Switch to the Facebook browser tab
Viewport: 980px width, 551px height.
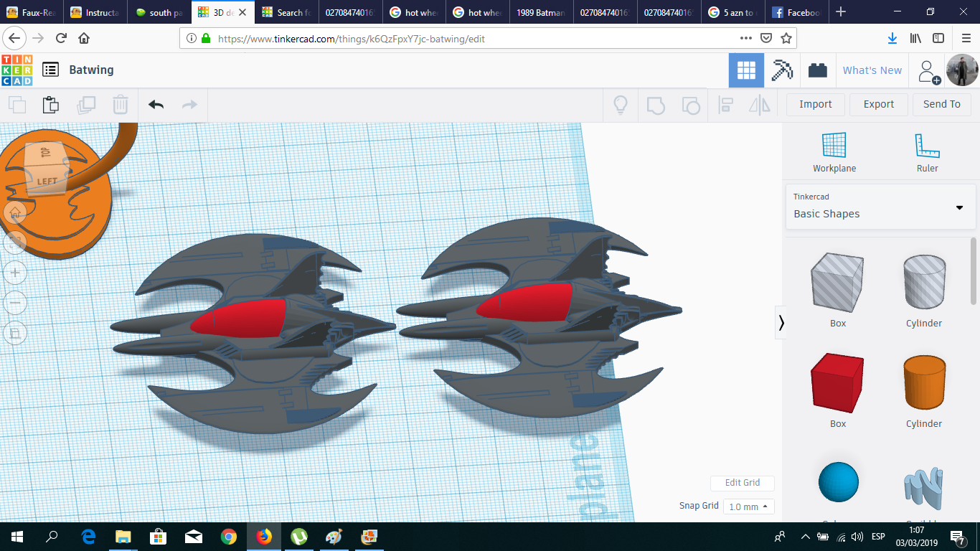click(797, 12)
